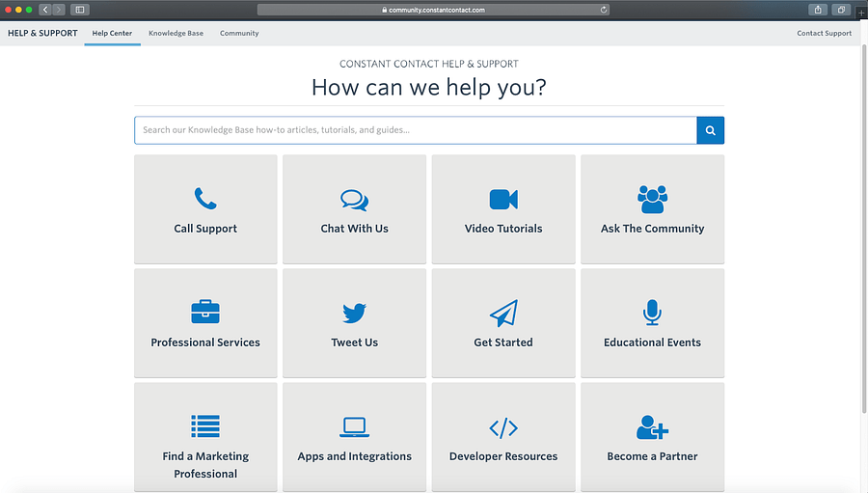The image size is (868, 493).
Task: Open the Developer Resources code icon
Action: 503,427
